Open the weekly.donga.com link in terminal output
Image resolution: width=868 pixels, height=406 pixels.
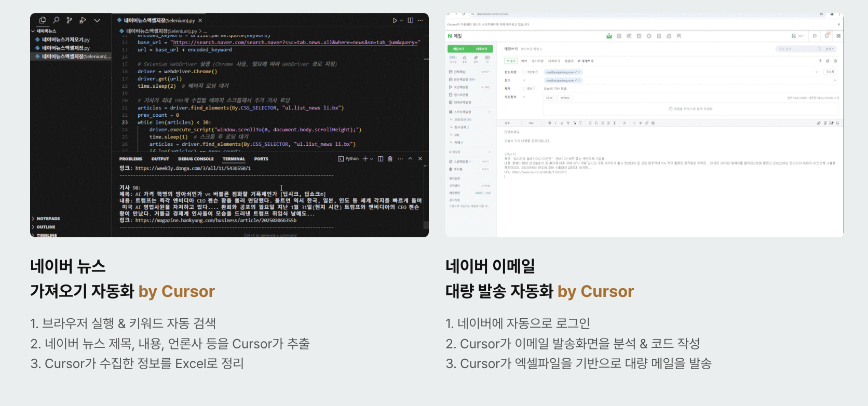point(193,168)
